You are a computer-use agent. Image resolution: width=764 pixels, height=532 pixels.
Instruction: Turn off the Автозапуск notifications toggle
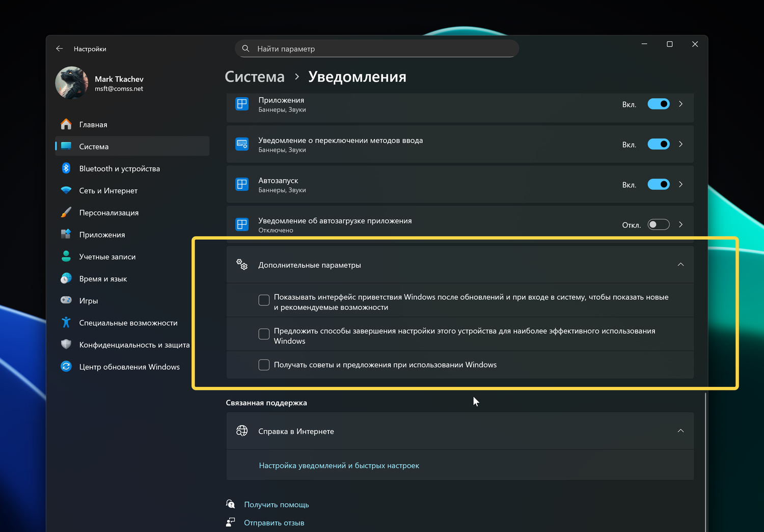pos(658,184)
